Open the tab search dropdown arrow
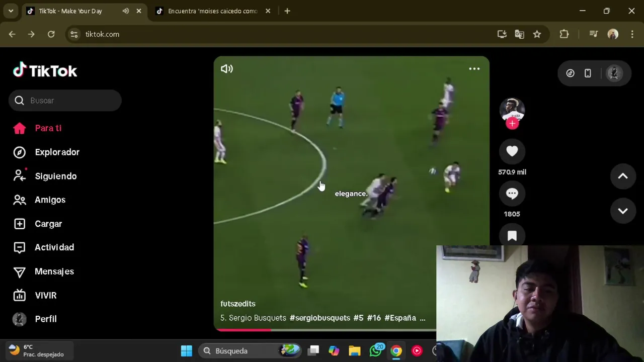This screenshot has height=362, width=644. pyautogui.click(x=11, y=11)
